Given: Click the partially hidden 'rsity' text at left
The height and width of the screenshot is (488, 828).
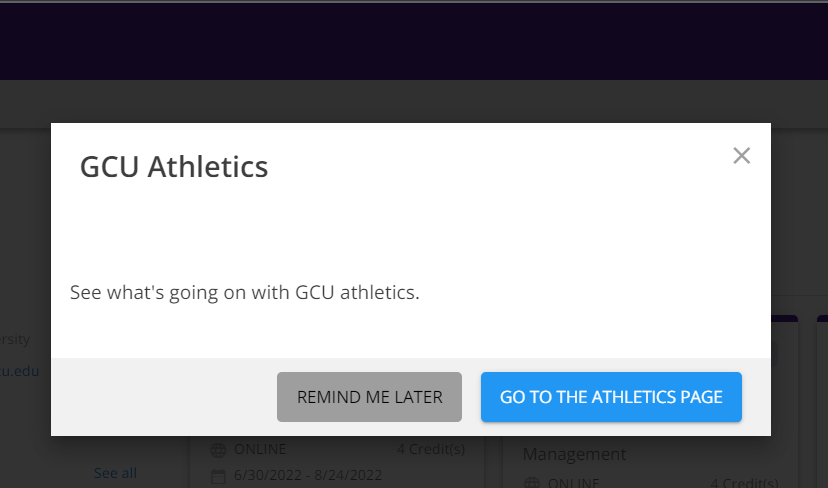Looking at the screenshot, I should pos(15,339).
